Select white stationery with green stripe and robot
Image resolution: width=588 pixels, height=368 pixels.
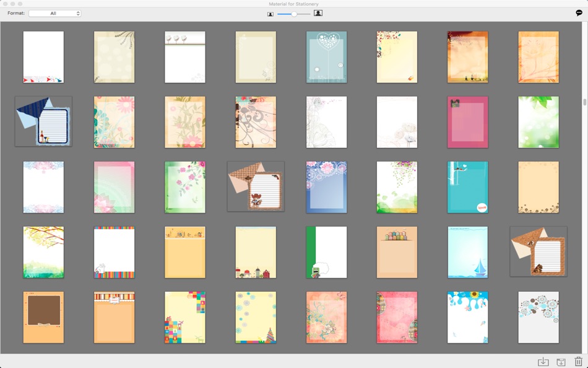click(x=326, y=252)
